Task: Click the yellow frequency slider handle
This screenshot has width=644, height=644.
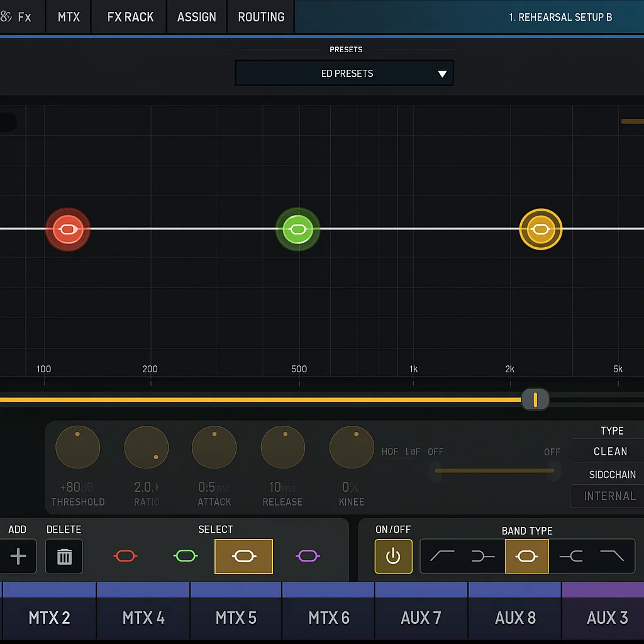Action: 535,399
